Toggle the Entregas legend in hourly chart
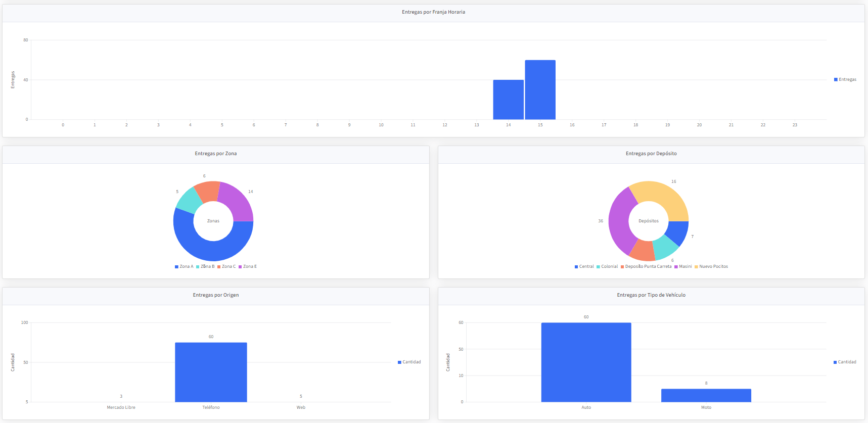Screen dimensions: 868x423 pos(845,79)
